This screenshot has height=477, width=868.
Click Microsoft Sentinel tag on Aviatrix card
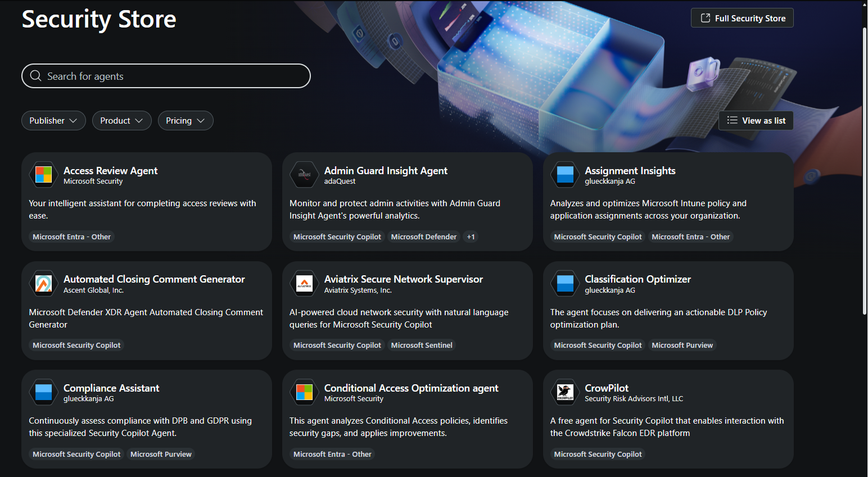click(422, 346)
